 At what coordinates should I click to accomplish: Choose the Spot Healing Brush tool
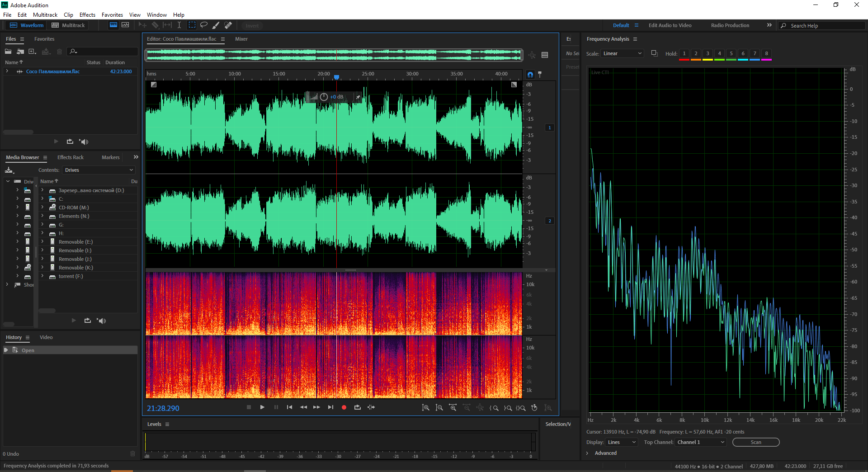(x=228, y=25)
